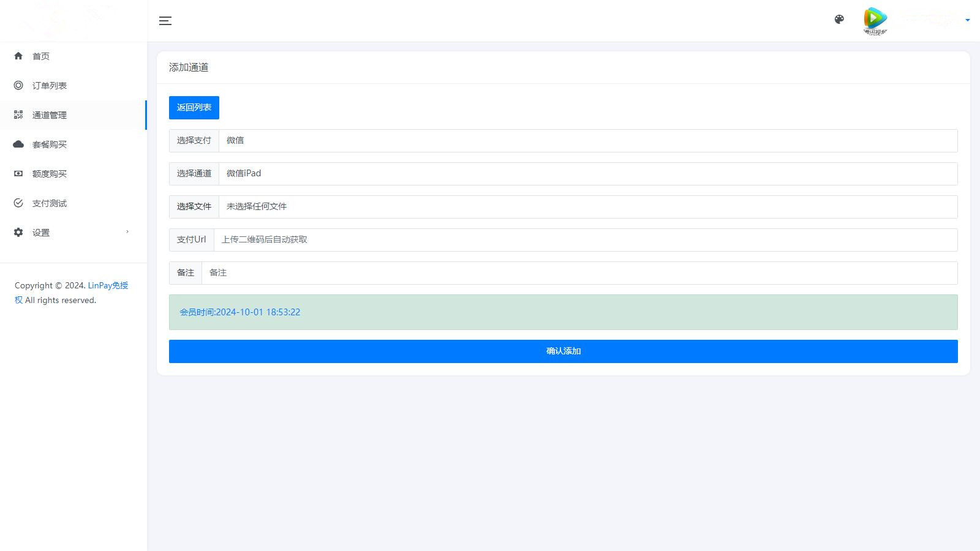Viewport: 980px width, 551px height.
Task: Click the 确认添加 submit button
Action: 563,351
